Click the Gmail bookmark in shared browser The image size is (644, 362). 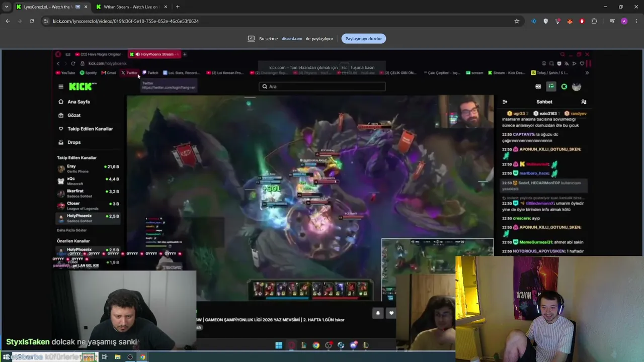click(109, 73)
